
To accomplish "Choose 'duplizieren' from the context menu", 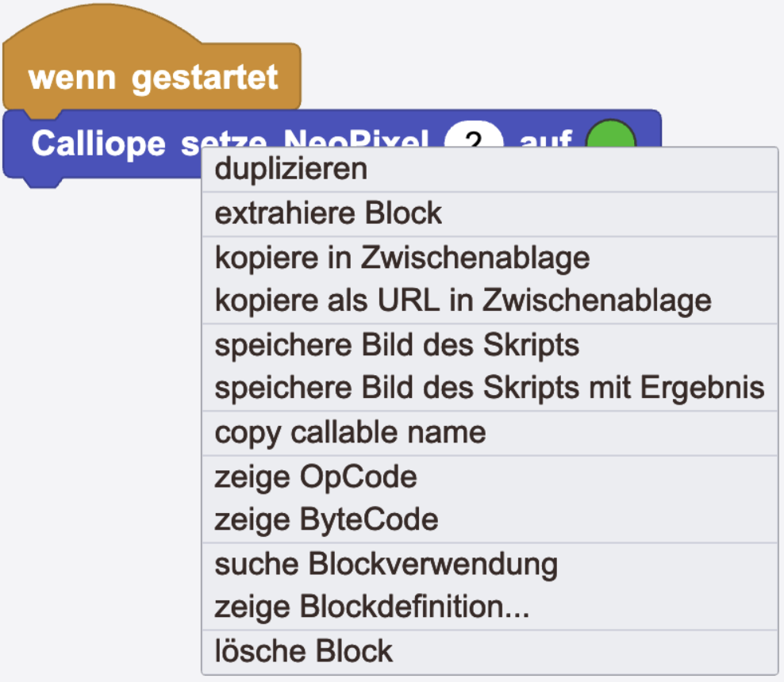I will [x=291, y=169].
